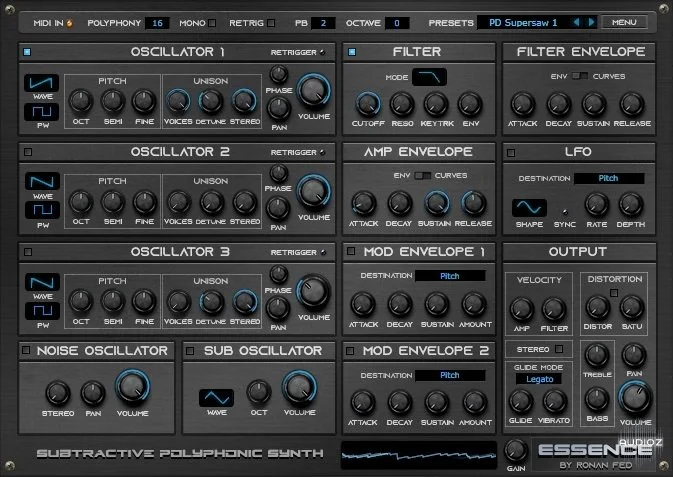Click Oscillator 1 VOICES knob
Screen dimensions: 673x477
[178, 101]
